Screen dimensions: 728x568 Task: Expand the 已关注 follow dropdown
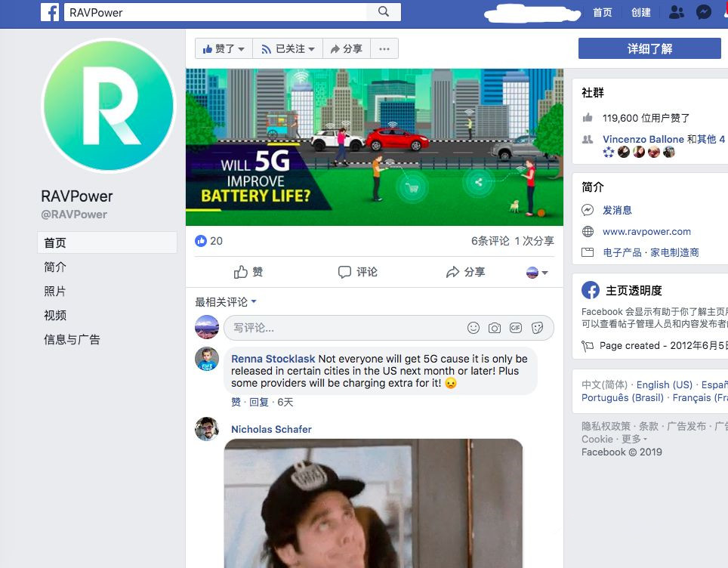(287, 48)
